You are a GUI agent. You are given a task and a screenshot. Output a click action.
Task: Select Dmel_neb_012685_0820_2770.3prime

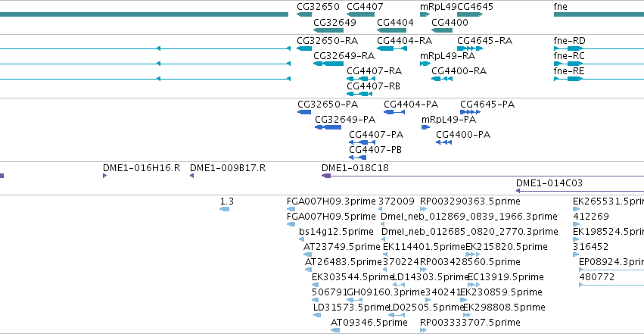click(x=383, y=239)
